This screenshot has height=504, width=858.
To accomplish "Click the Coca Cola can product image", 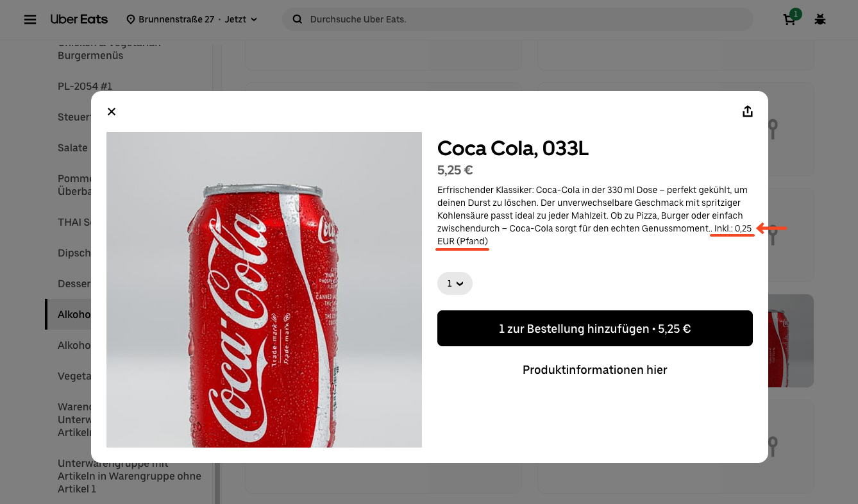I will pyautogui.click(x=264, y=290).
